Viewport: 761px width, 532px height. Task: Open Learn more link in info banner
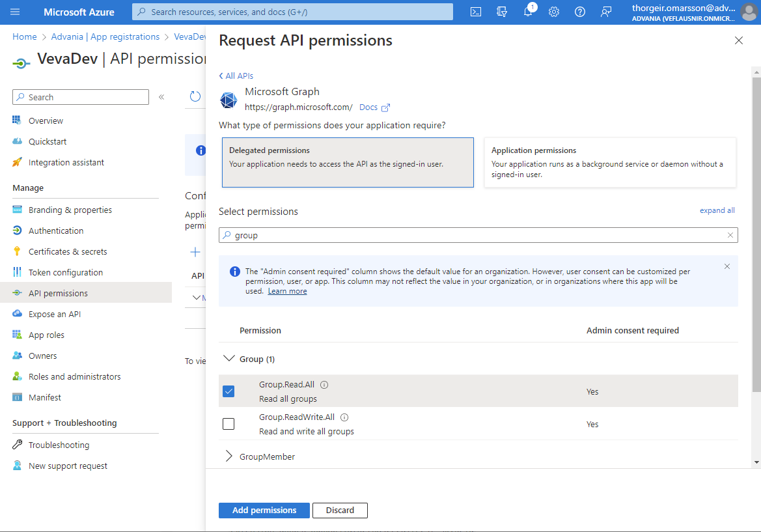tap(287, 291)
